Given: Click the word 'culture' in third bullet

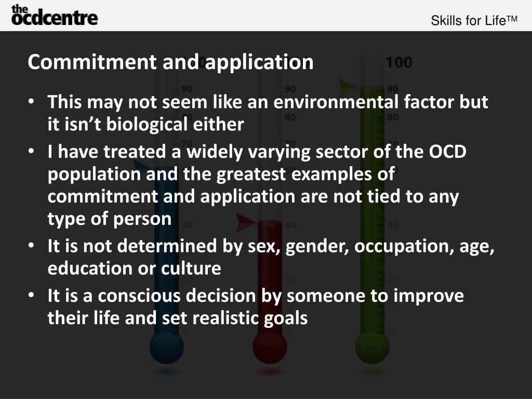Looking at the screenshot, I should coord(191,269).
